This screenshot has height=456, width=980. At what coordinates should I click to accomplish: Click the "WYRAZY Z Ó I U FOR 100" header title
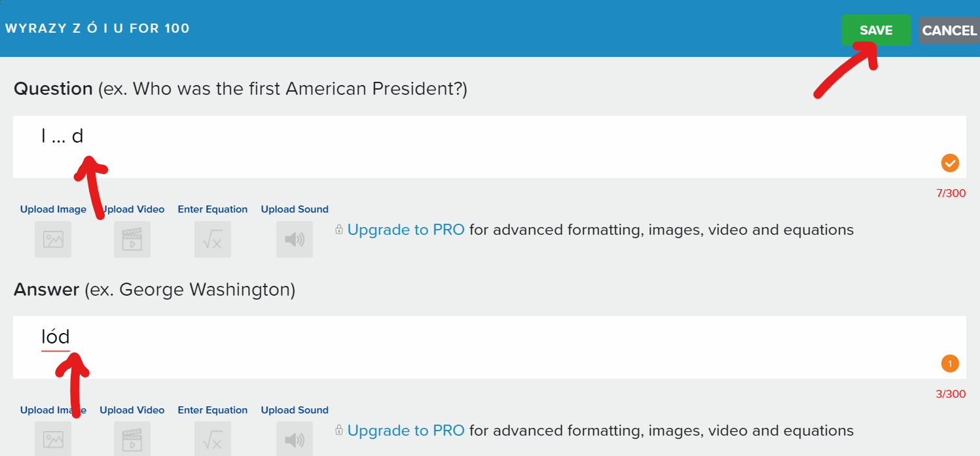(x=98, y=29)
